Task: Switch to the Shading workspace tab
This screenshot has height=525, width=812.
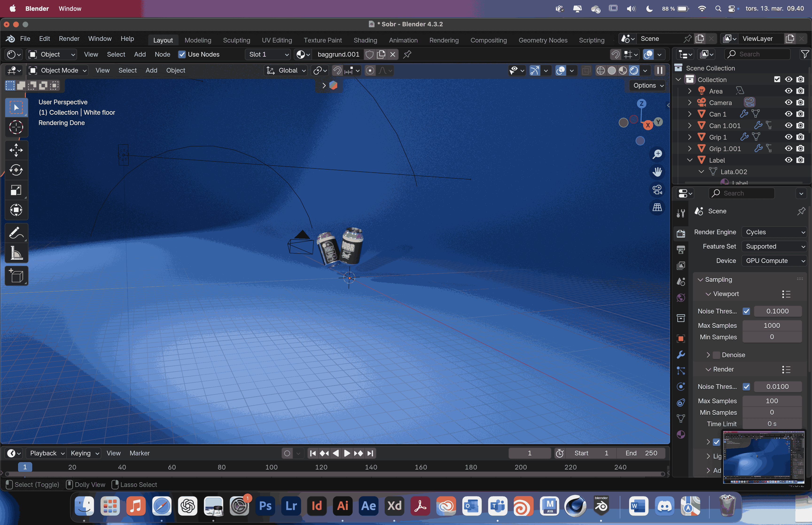Action: (365, 40)
